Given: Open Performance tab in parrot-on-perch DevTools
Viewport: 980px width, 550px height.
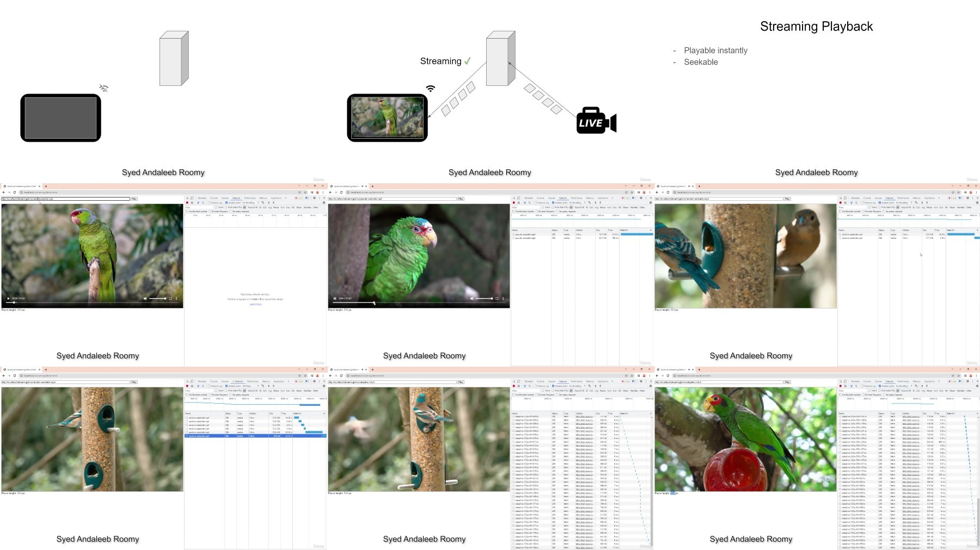Looking at the screenshot, I should click(250, 198).
